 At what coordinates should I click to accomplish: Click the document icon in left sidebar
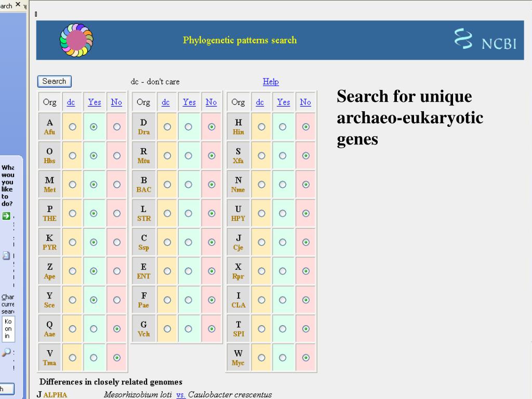(6, 256)
